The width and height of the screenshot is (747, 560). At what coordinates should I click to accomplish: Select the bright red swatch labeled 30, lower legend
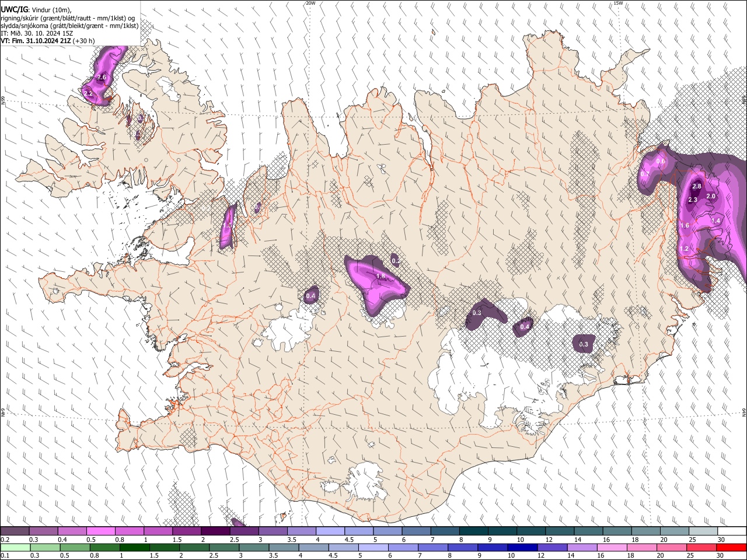732,548
